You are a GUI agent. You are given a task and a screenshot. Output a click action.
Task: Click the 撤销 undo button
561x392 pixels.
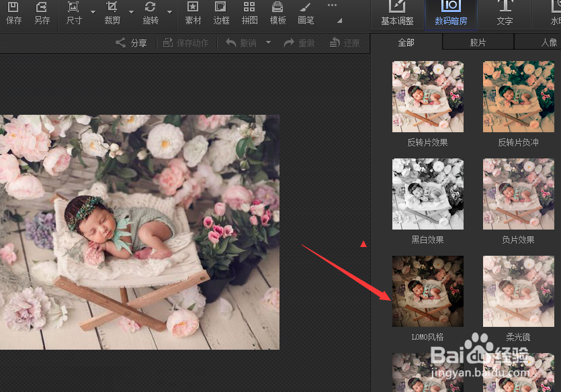241,43
